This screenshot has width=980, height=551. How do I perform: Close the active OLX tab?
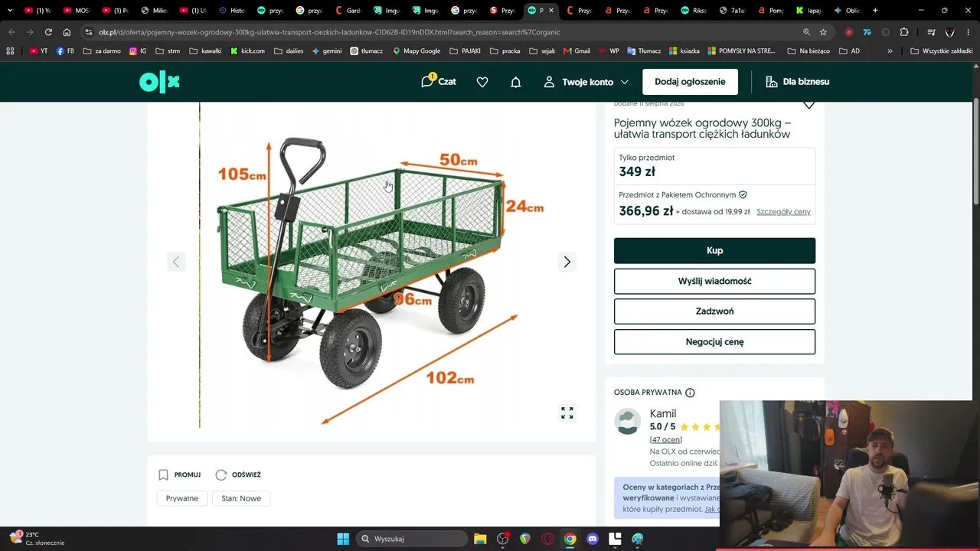(551, 11)
